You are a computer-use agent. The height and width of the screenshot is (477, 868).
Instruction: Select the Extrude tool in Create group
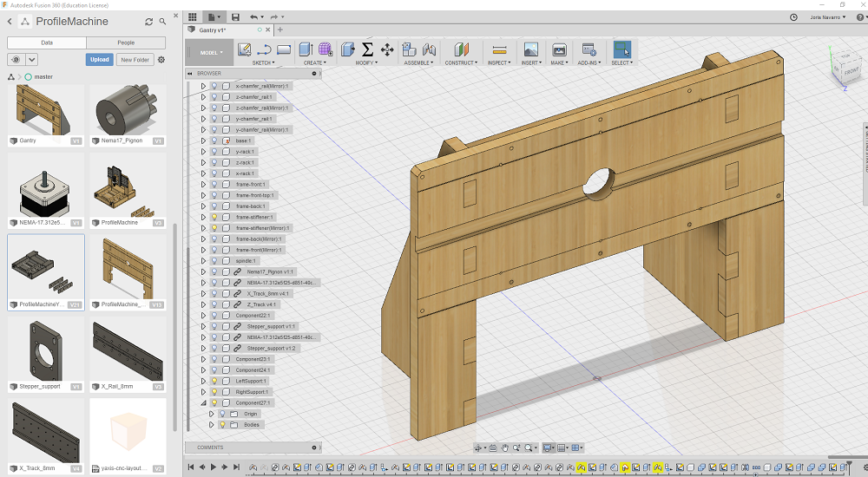(x=306, y=49)
